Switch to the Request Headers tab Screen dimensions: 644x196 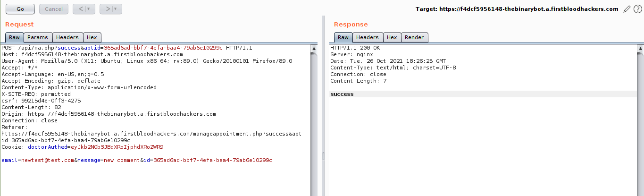(x=67, y=37)
